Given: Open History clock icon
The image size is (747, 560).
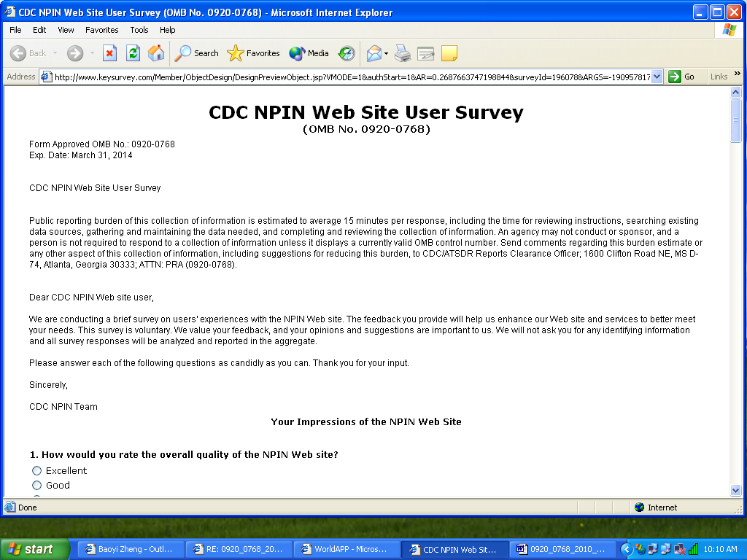Looking at the screenshot, I should point(347,53).
